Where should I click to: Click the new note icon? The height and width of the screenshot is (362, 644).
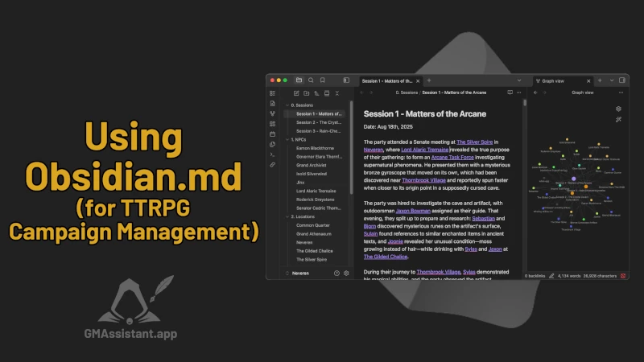pos(296,93)
